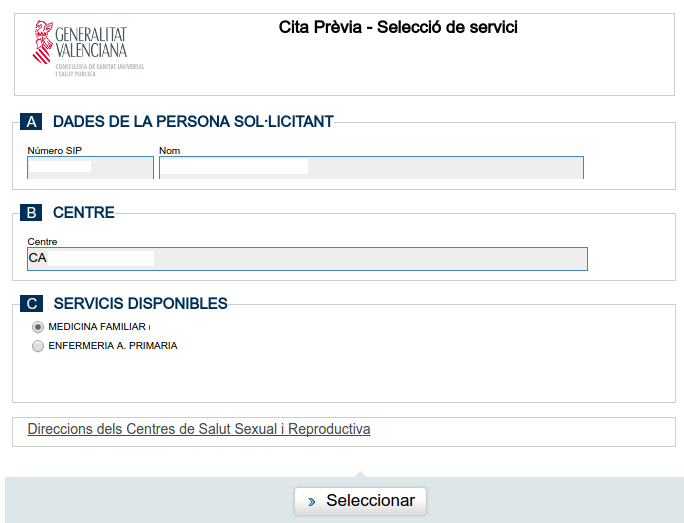Click the section A letter badge
The height and width of the screenshot is (523, 684).
tap(31, 122)
